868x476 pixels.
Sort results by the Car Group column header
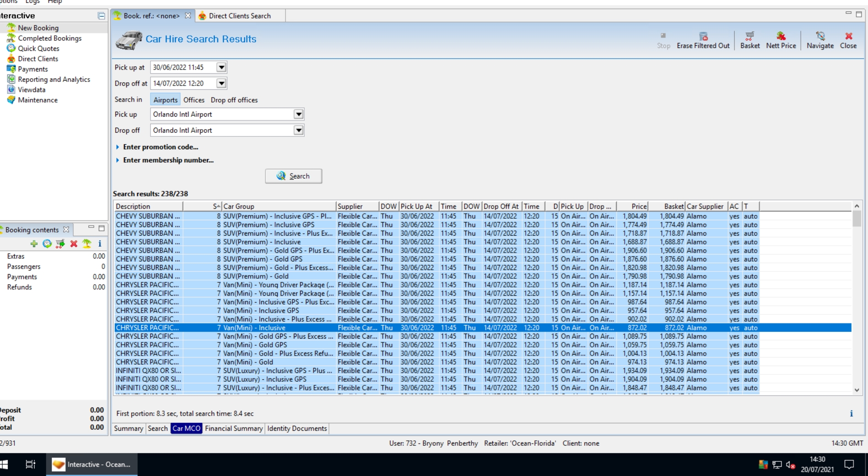click(279, 206)
